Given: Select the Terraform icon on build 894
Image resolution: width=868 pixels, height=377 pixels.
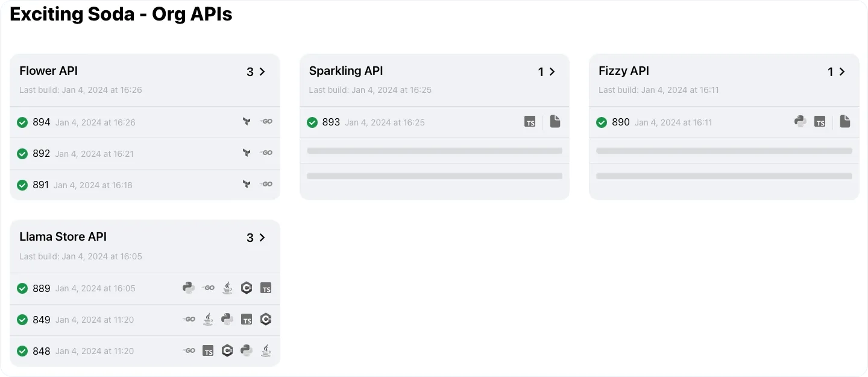Looking at the screenshot, I should [247, 121].
